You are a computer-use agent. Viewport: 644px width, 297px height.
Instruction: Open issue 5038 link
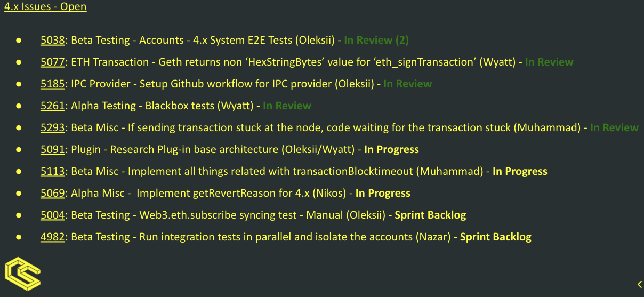53,40
